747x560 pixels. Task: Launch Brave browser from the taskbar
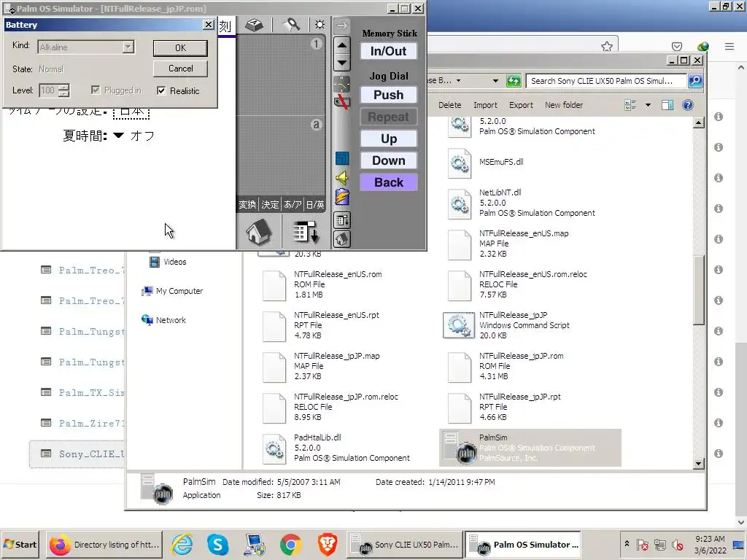click(x=328, y=544)
